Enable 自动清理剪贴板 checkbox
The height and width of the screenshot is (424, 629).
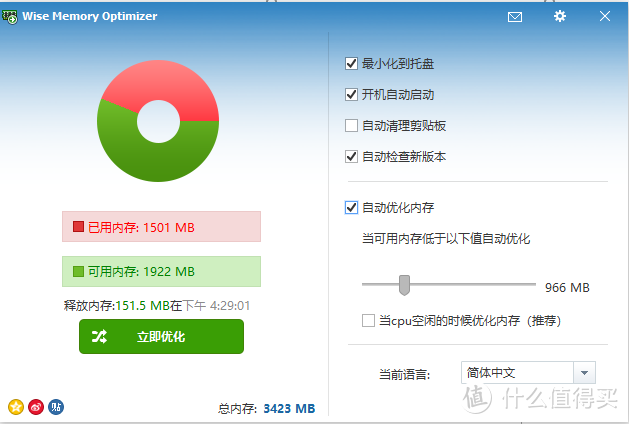click(351, 125)
